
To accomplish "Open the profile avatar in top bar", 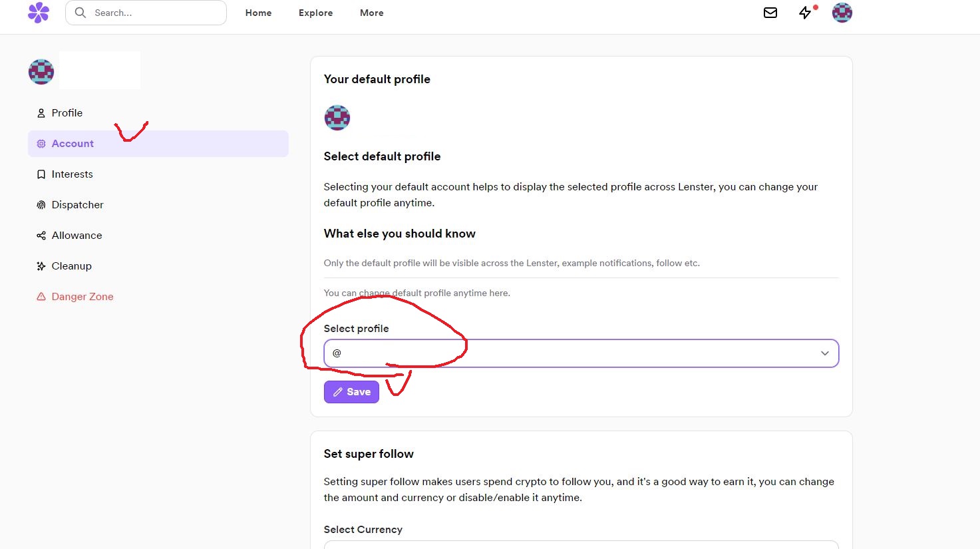I will [x=842, y=13].
